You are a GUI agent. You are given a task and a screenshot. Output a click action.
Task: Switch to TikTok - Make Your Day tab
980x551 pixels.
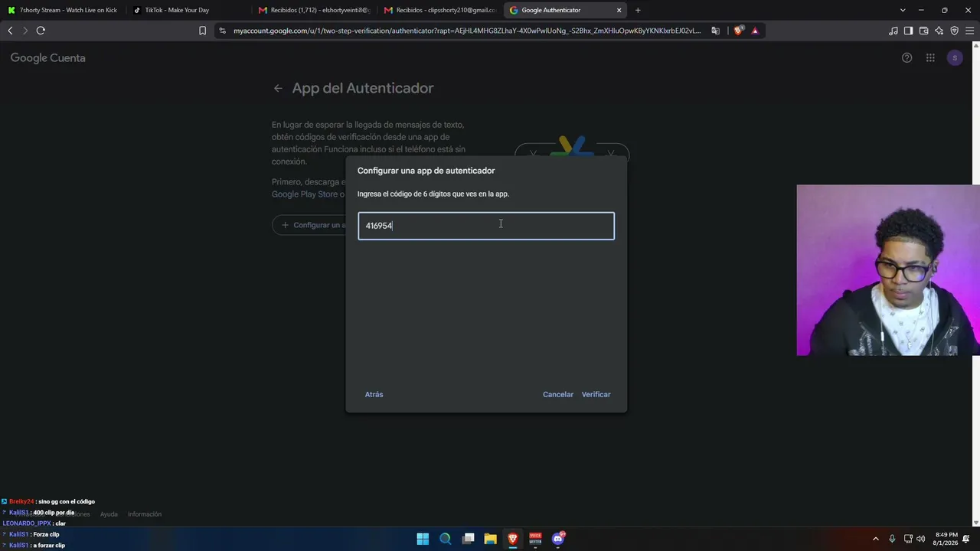(x=187, y=10)
